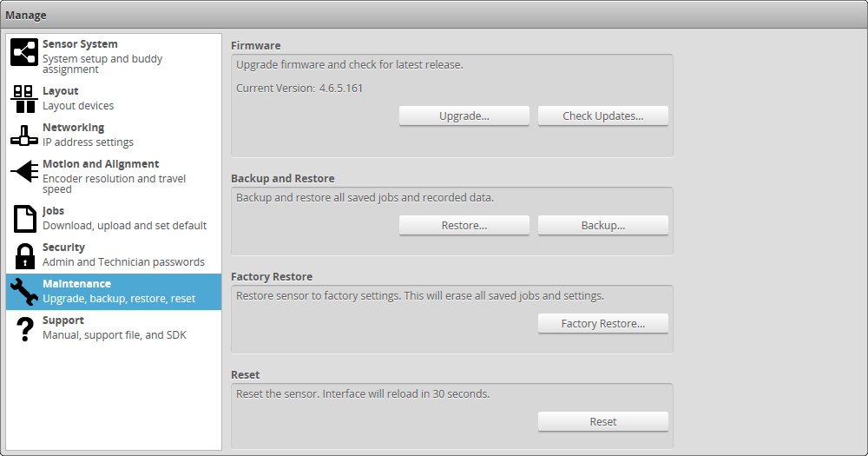The width and height of the screenshot is (868, 456).
Task: Open the Sensor System page
Action: [x=114, y=56]
